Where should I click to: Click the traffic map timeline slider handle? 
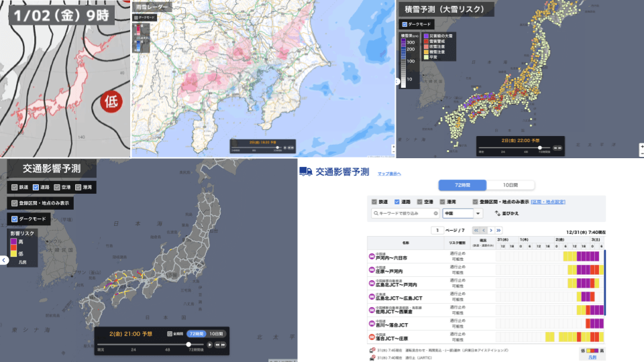tap(189, 345)
